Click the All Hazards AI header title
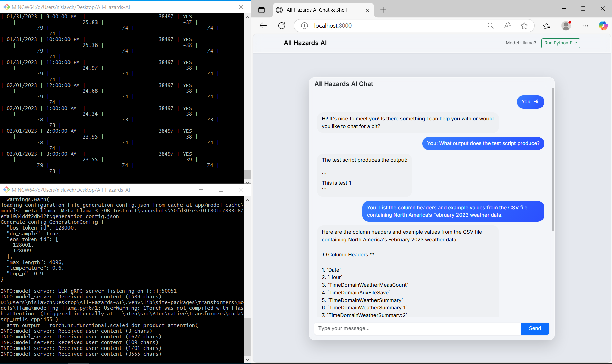The image size is (612, 364). tap(305, 43)
